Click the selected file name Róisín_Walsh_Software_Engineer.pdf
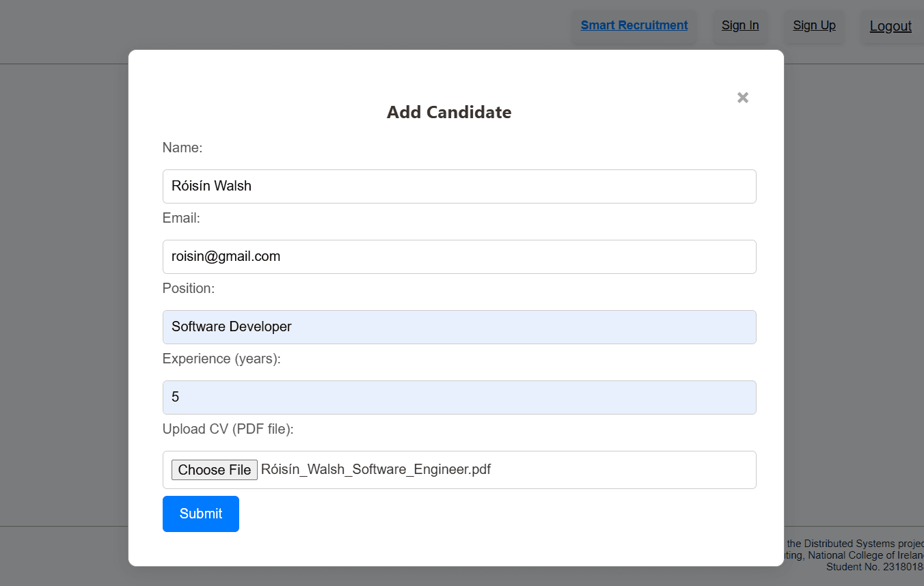 point(376,469)
